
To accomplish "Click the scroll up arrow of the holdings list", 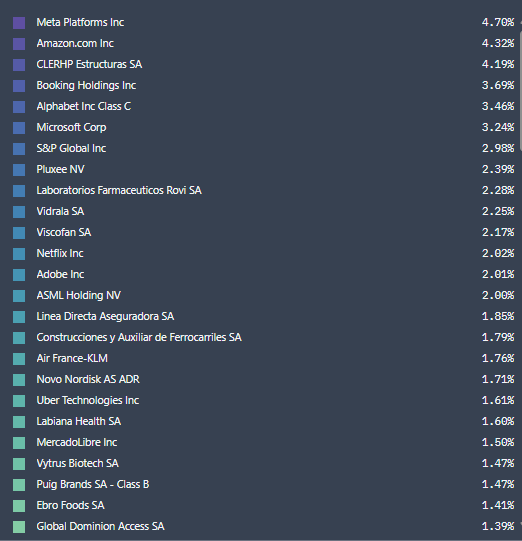I will [520, 23].
